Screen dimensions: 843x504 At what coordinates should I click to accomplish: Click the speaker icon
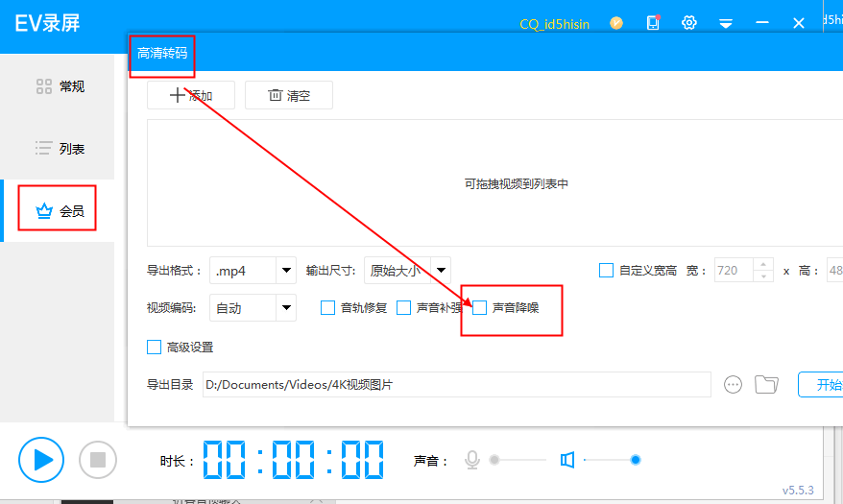pyautogui.click(x=567, y=460)
